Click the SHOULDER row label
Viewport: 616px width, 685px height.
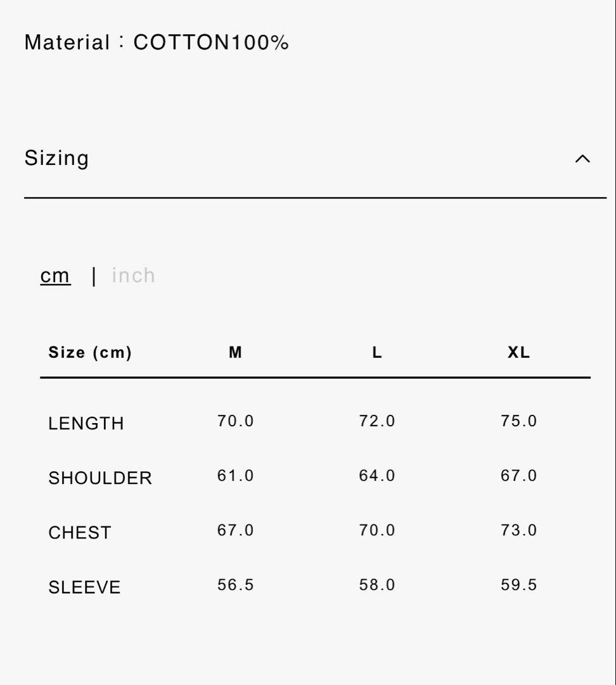[x=100, y=478]
